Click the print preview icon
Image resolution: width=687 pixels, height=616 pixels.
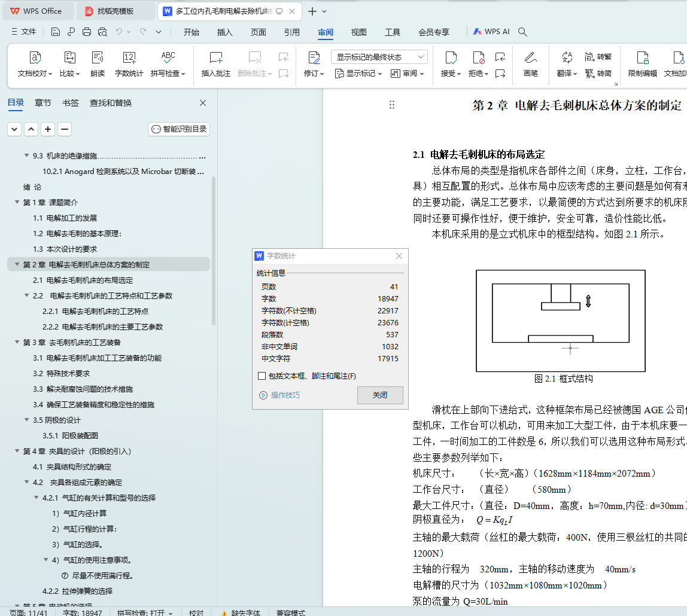(x=102, y=32)
